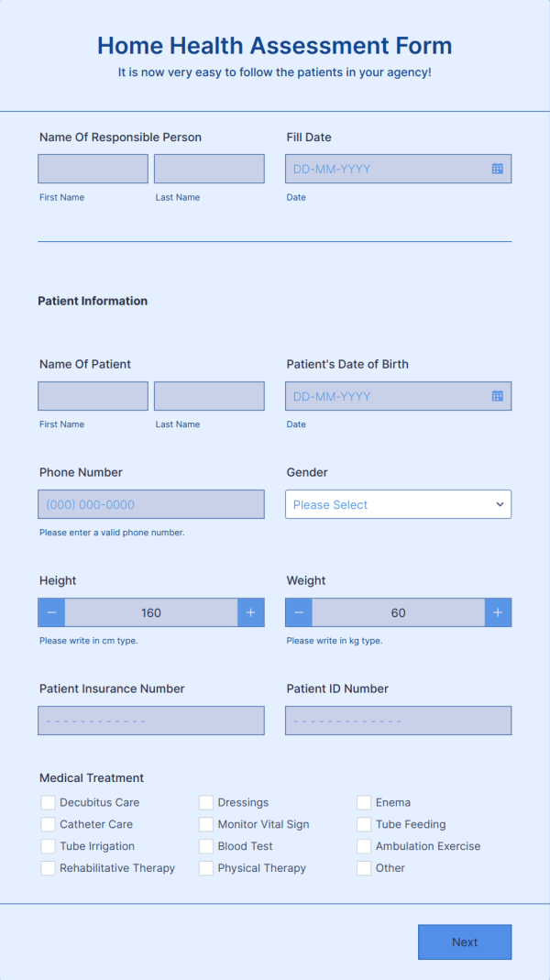The image size is (550, 980).
Task: Open the Gender selection dropdown
Action: click(x=398, y=504)
